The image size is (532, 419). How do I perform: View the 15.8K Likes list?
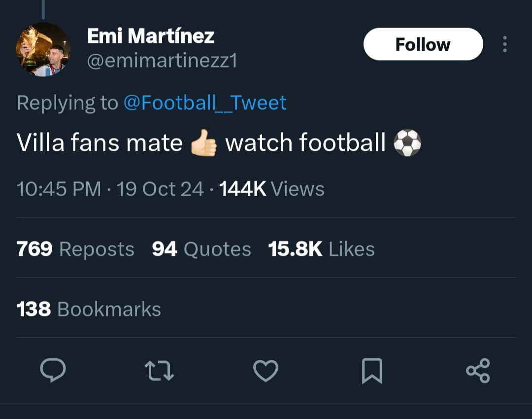point(321,249)
